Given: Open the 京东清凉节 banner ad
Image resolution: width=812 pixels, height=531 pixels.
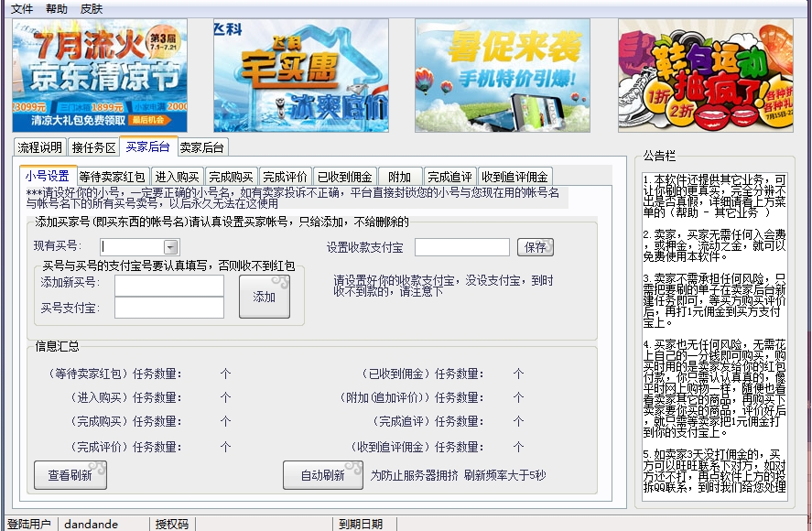Looking at the screenshot, I should coord(100,76).
